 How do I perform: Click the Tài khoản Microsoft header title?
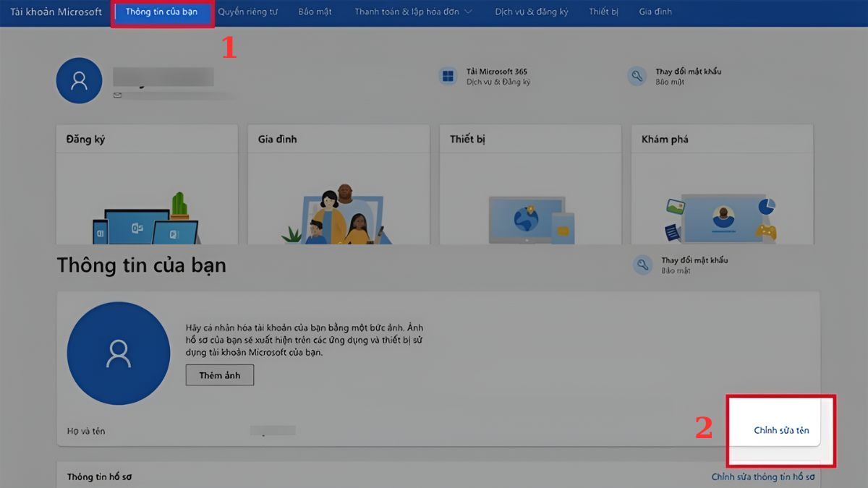[x=56, y=12]
